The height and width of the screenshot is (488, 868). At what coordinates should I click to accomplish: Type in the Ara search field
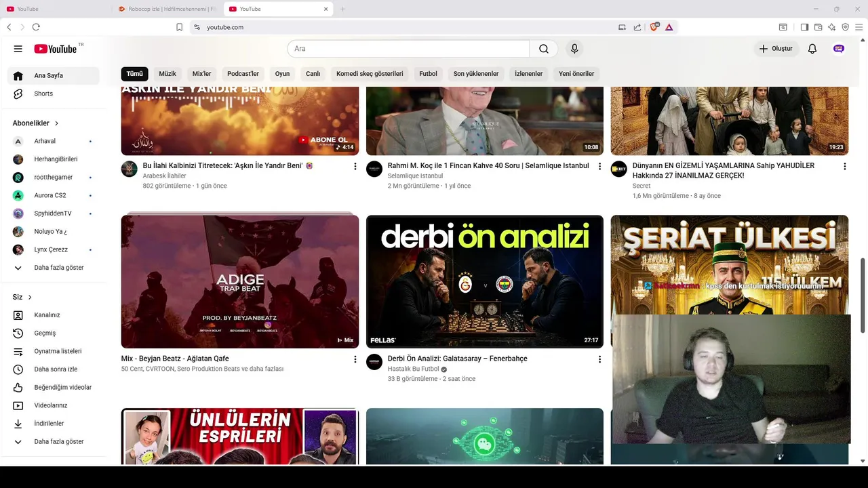pyautogui.click(x=408, y=49)
